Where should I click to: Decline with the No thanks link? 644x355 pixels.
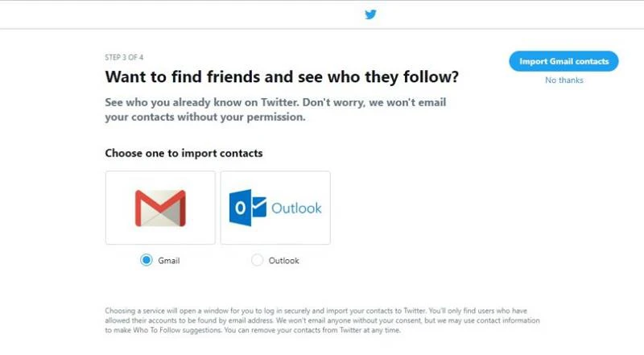coord(563,80)
